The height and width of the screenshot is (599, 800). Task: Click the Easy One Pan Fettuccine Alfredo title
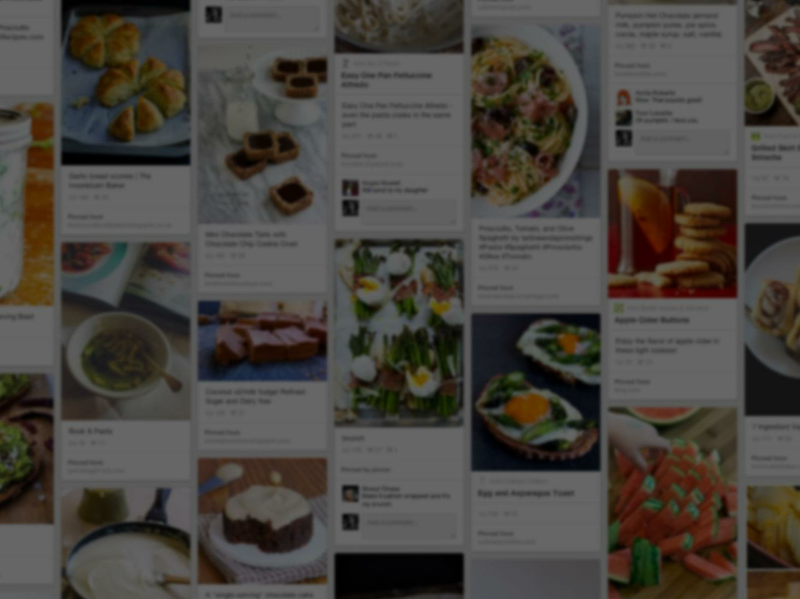coord(387,80)
